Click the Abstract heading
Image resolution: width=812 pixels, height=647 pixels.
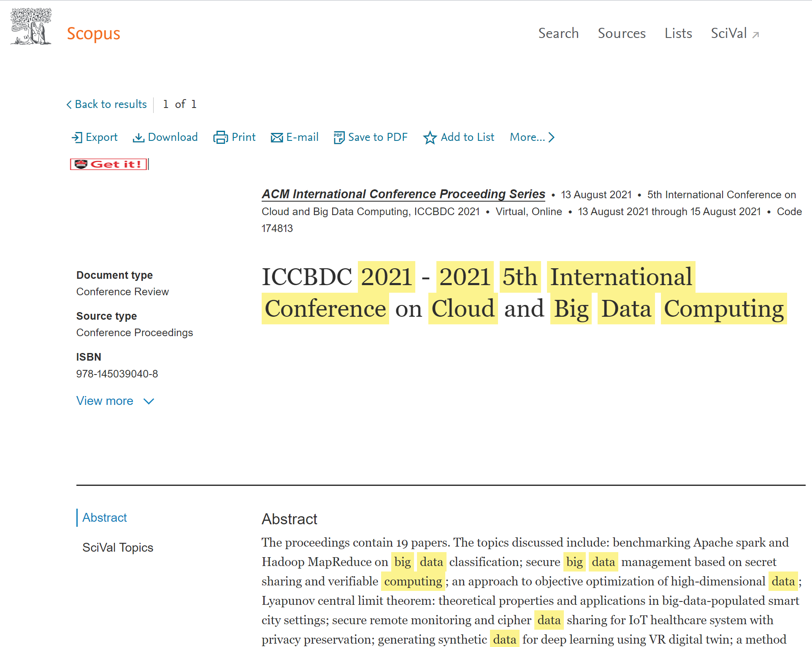[x=290, y=519]
